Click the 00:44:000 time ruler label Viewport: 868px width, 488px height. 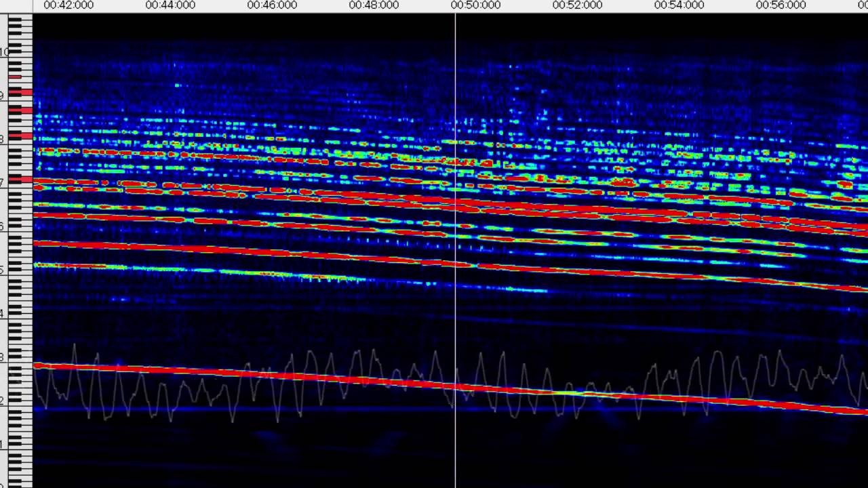[x=170, y=5]
